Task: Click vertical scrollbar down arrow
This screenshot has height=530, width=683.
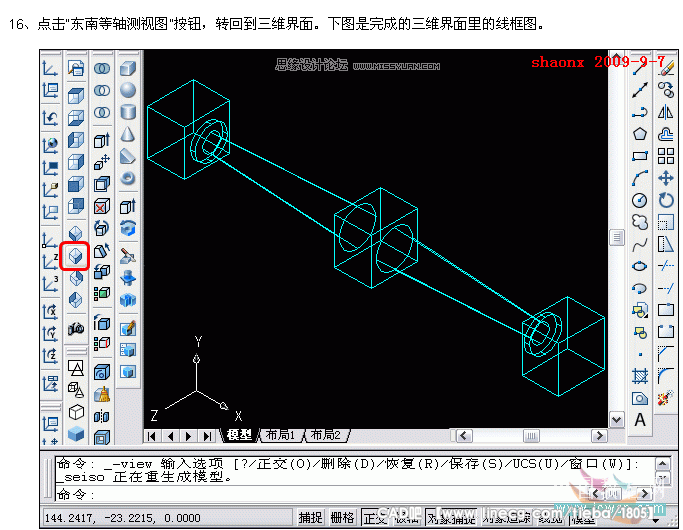Action: 616,420
